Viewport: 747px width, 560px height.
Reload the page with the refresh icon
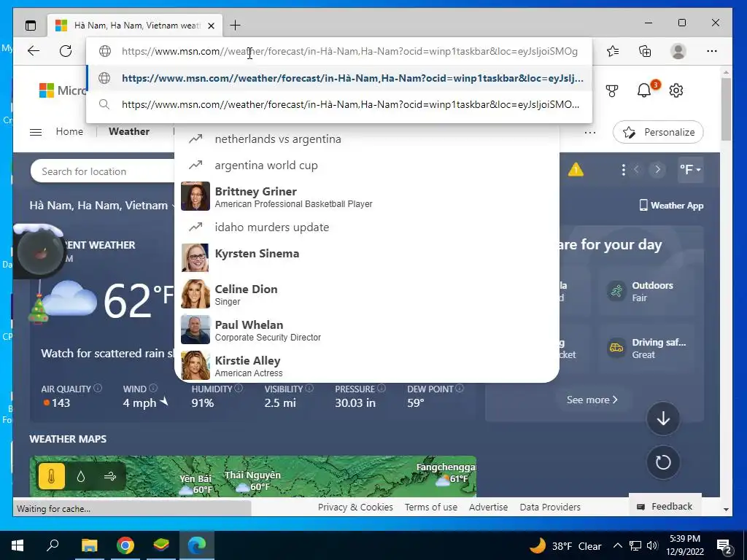pyautogui.click(x=66, y=51)
